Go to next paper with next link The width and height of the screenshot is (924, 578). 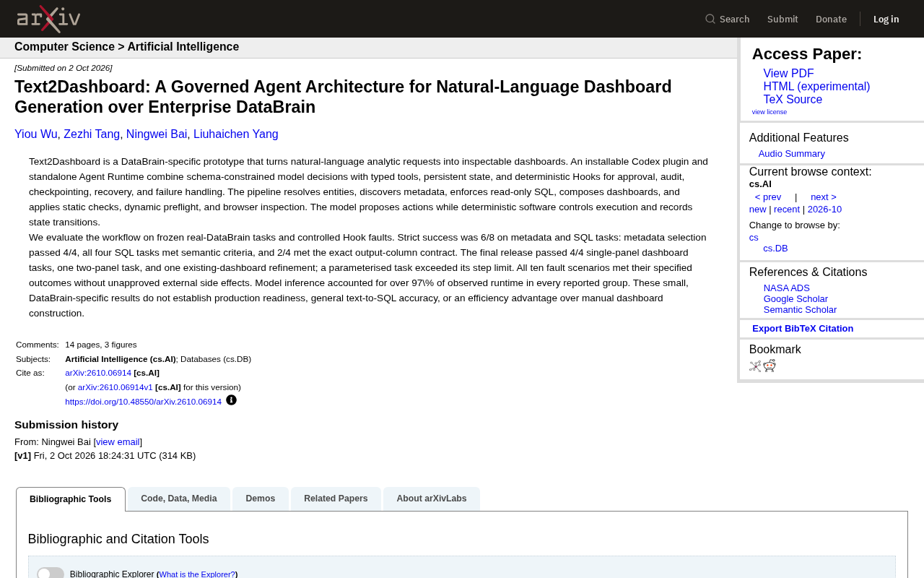[x=824, y=197]
